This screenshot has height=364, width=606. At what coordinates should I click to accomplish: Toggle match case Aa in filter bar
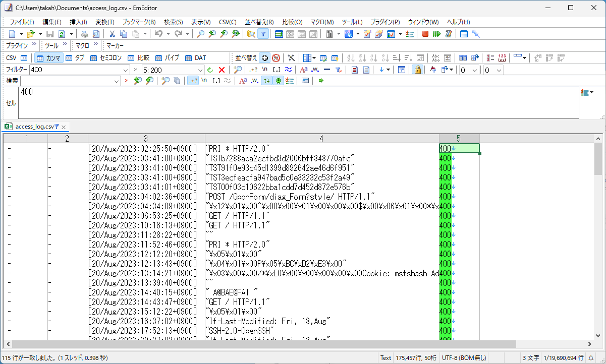point(303,70)
